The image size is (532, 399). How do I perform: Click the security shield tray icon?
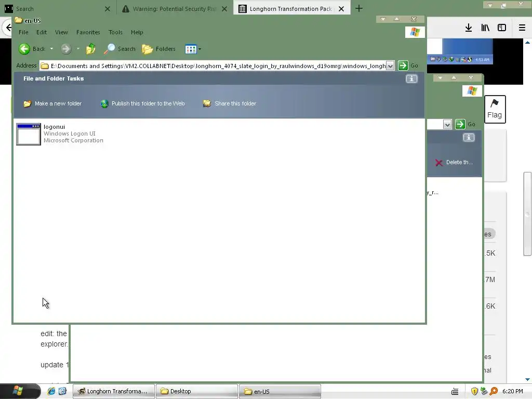coord(474,392)
